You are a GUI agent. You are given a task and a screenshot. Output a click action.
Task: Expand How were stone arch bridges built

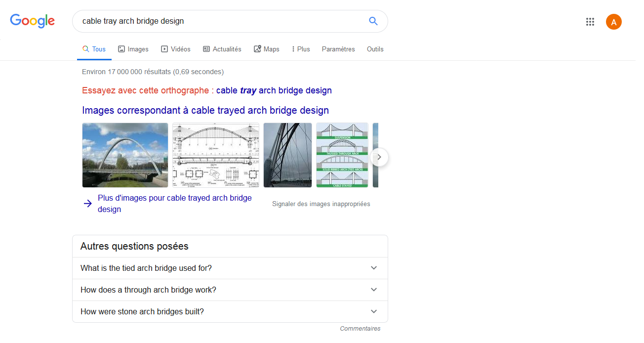point(230,311)
